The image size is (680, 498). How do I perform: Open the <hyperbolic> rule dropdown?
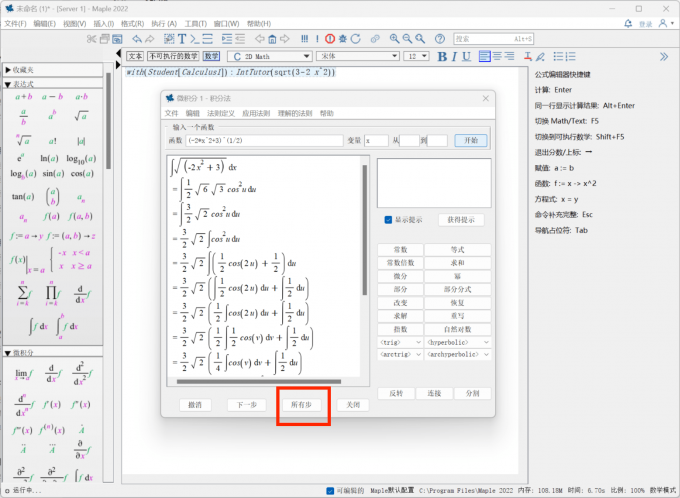458,342
